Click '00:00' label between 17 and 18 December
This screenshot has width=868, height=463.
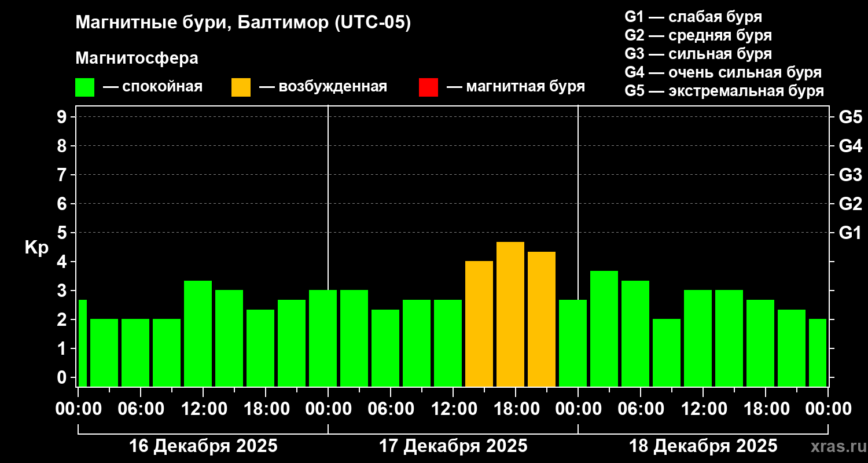tap(578, 409)
